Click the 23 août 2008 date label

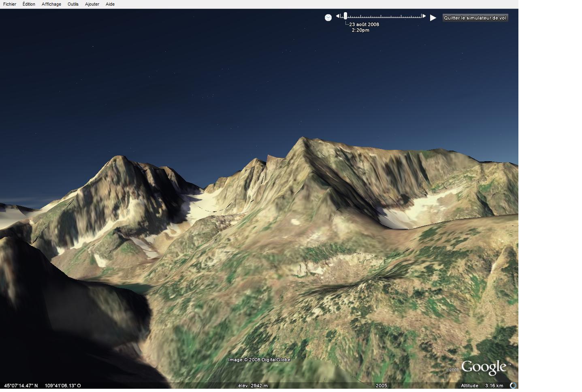tap(364, 24)
